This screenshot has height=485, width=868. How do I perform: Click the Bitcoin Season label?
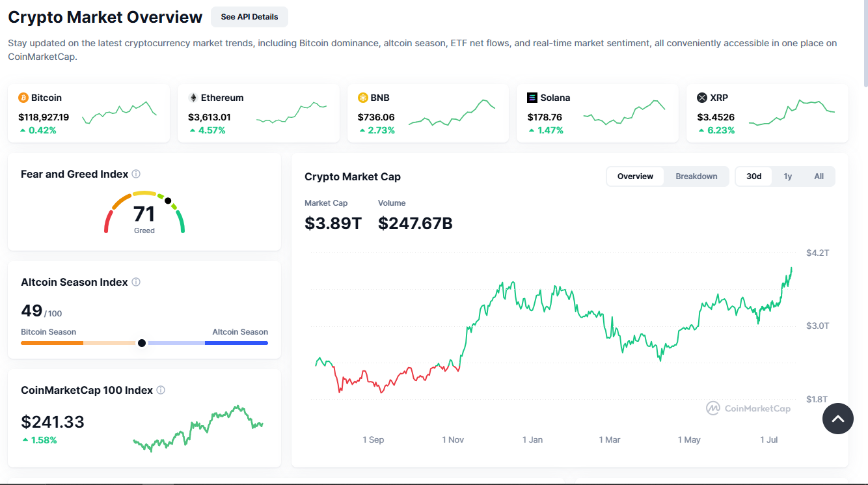point(48,332)
